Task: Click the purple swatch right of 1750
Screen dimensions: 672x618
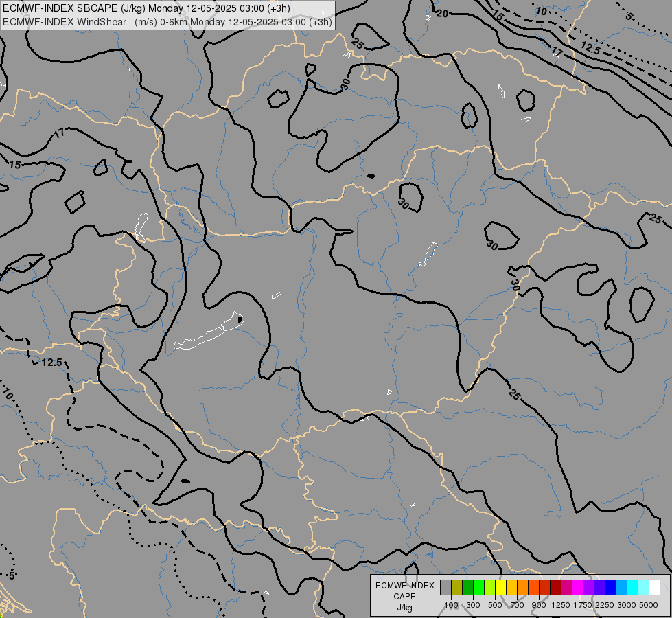Action: 588,587
